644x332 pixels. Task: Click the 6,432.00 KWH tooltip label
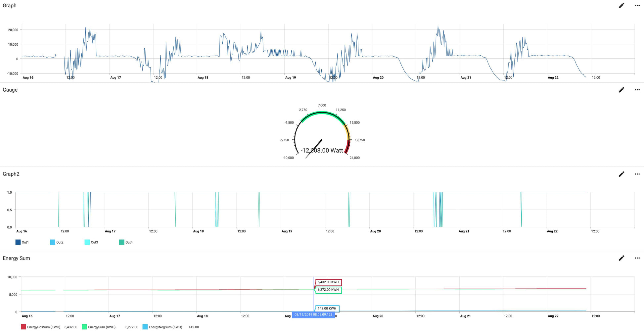click(x=328, y=282)
